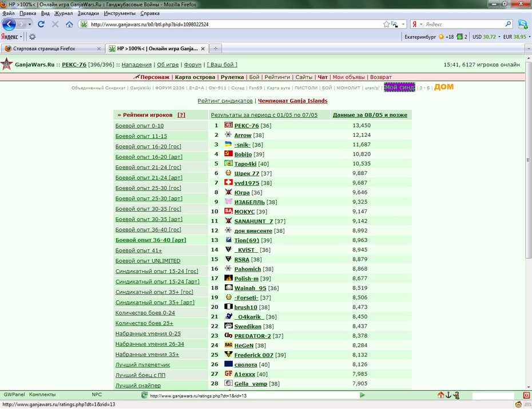This screenshot has width=532, height=409.
Task: Click the anchor icon in GWPanel
Action: (448, 395)
